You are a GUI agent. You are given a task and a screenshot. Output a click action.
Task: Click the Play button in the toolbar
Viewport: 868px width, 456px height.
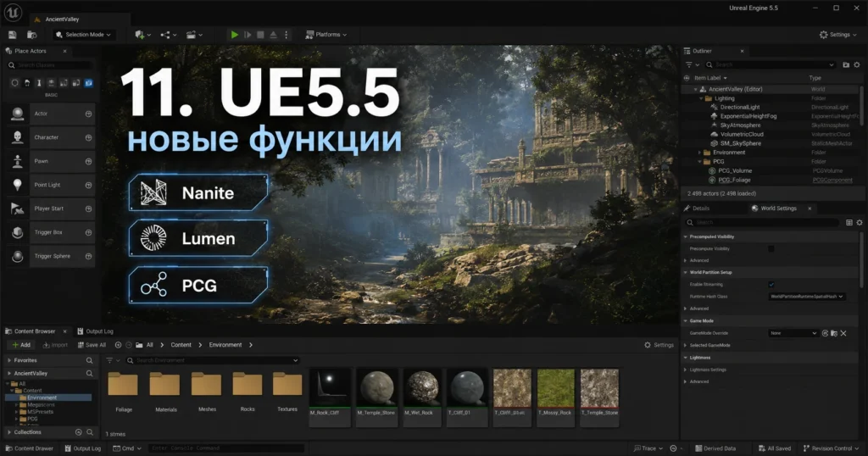tap(235, 35)
